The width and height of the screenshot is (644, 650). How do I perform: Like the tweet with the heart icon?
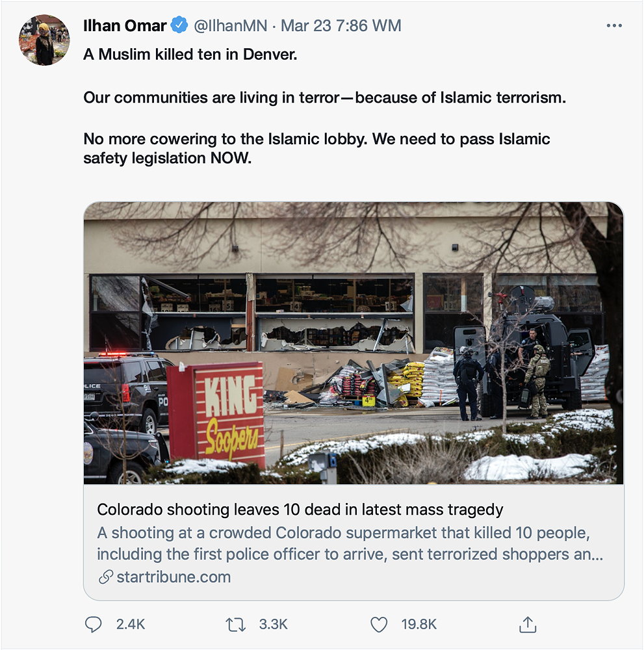[379, 625]
